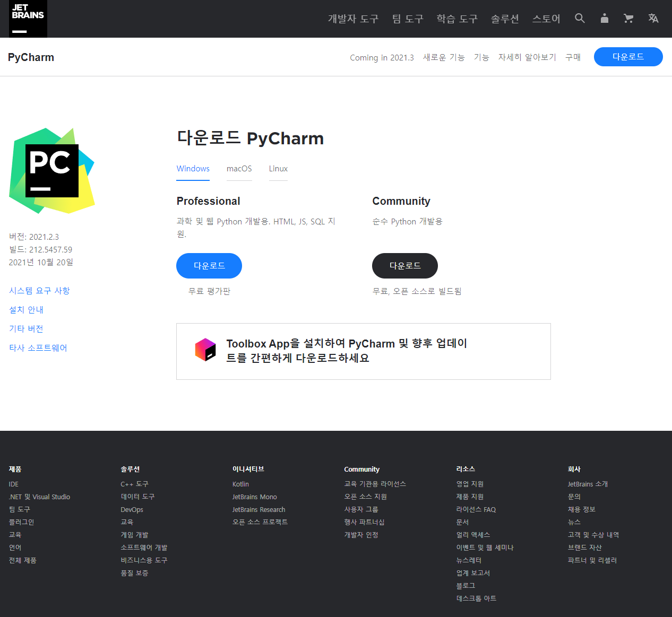The height and width of the screenshot is (617, 672).
Task: Open 설치 안내 link
Action: click(x=26, y=310)
